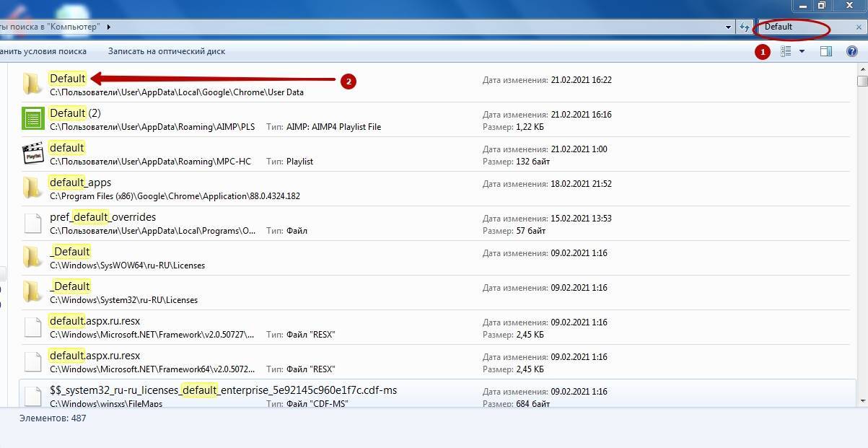Screen dimensions: 868x448
Task: Open the address bar history dropdown
Action: [x=728, y=27]
